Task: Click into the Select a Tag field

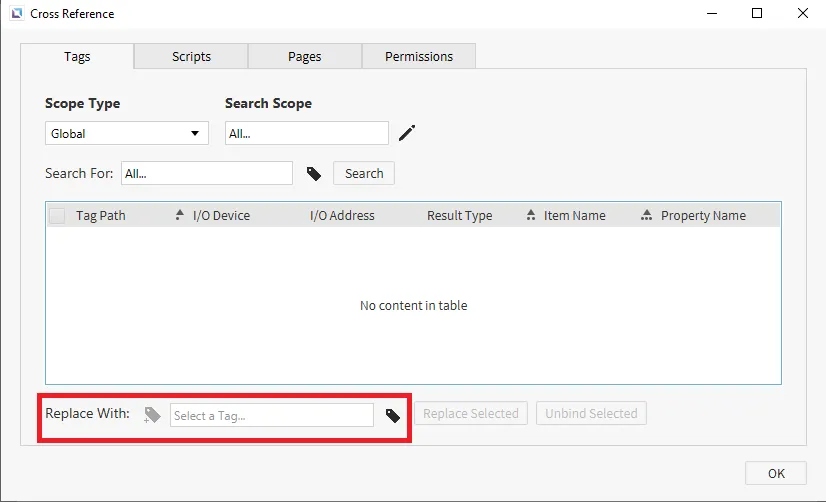Action: click(271, 415)
